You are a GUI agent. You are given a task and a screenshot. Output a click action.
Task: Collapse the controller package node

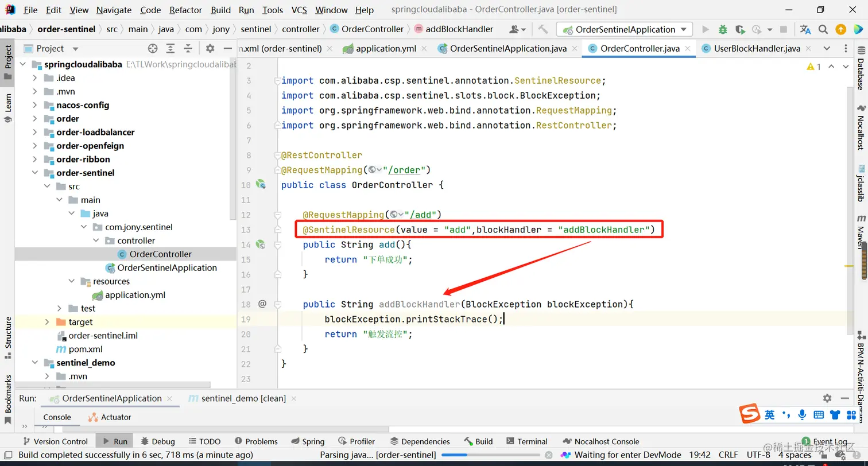click(x=96, y=240)
